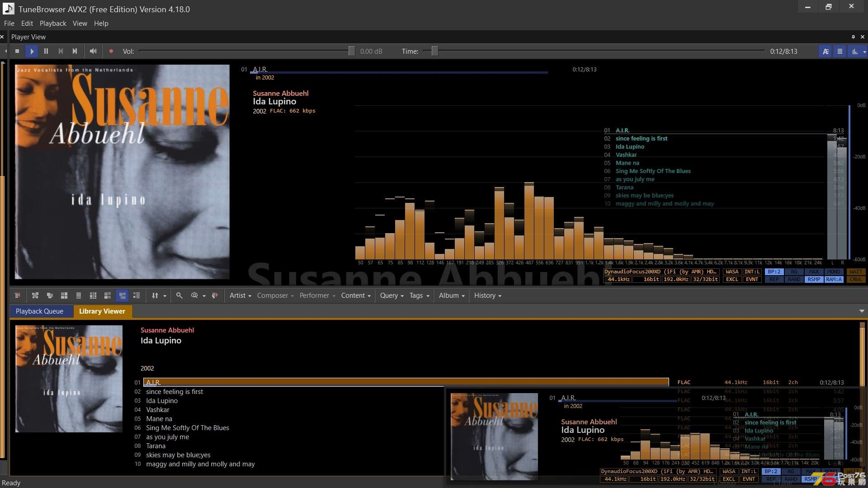The image size is (868, 488).
Task: Open the History dropdown
Action: pos(487,296)
